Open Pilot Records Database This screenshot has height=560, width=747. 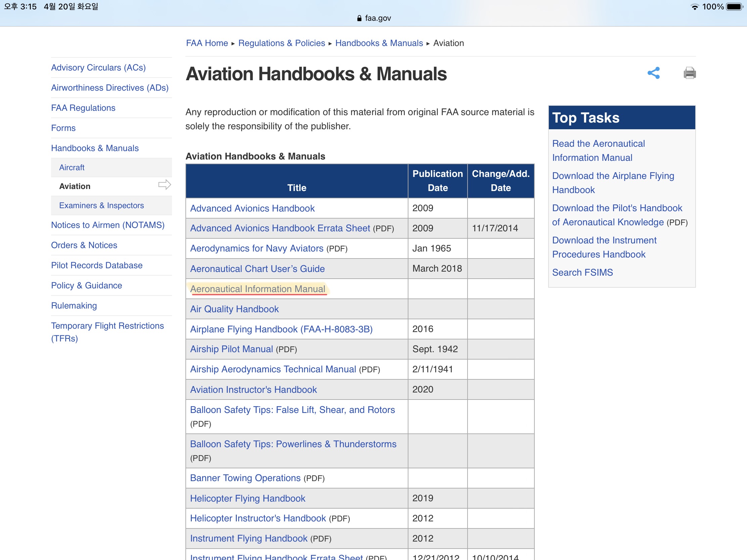click(x=97, y=265)
